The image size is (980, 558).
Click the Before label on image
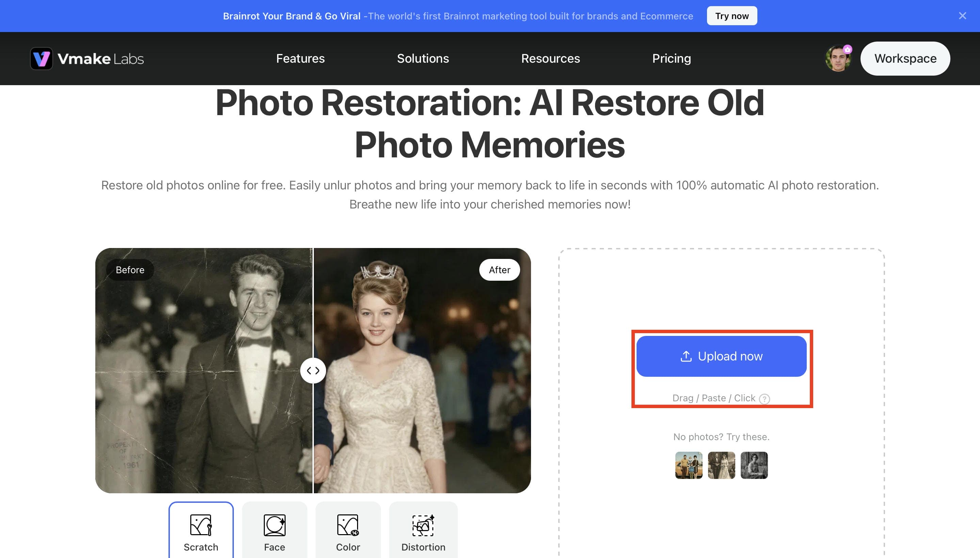(x=130, y=270)
